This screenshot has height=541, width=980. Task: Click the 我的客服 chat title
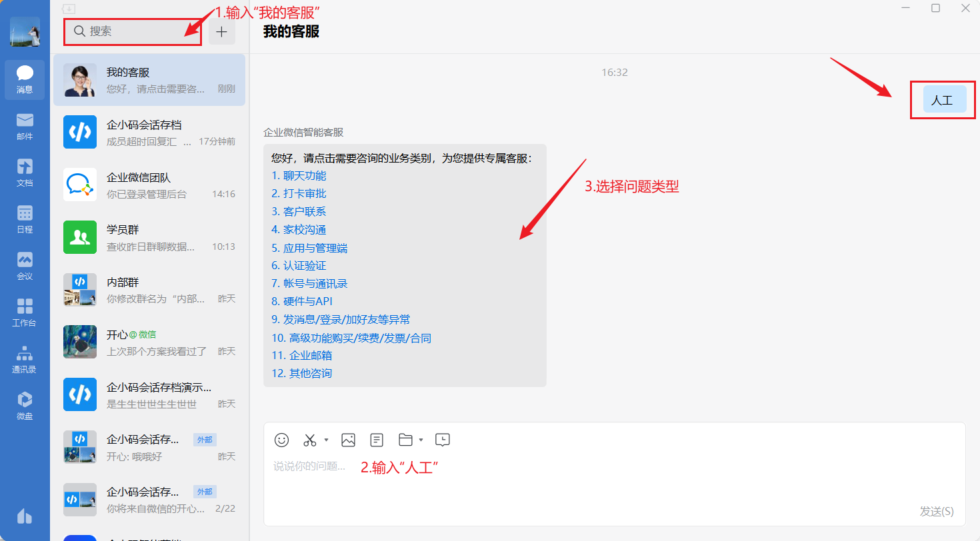tap(291, 31)
